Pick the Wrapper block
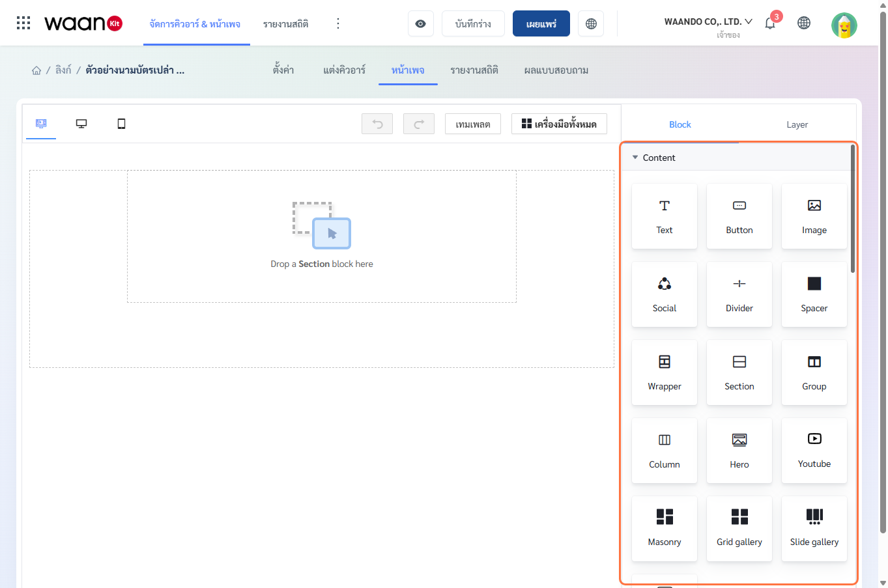The image size is (888, 588). point(665,372)
